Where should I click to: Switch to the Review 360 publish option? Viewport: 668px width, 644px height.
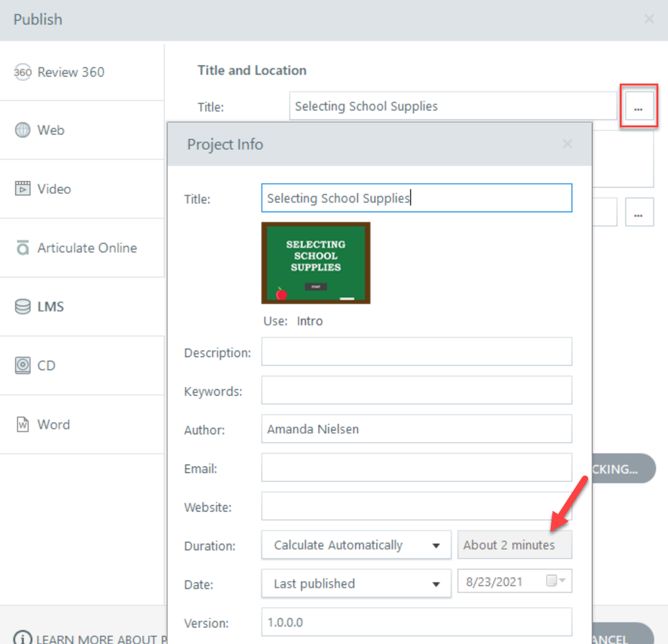tap(82, 72)
